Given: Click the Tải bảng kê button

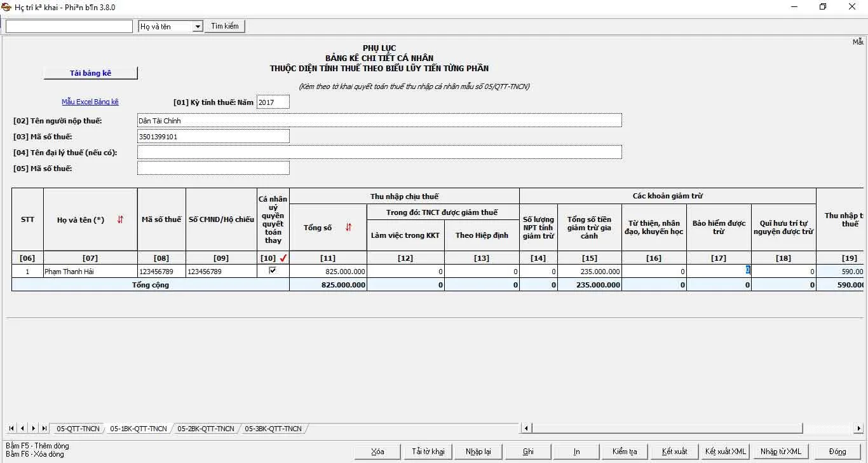Looking at the screenshot, I should (x=90, y=73).
